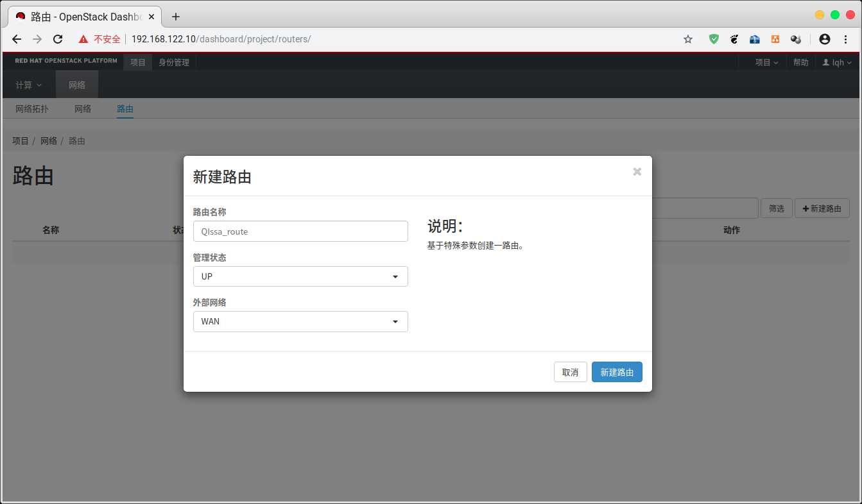Open the browser profile avatar icon
This screenshot has height=504, width=862.
point(825,39)
